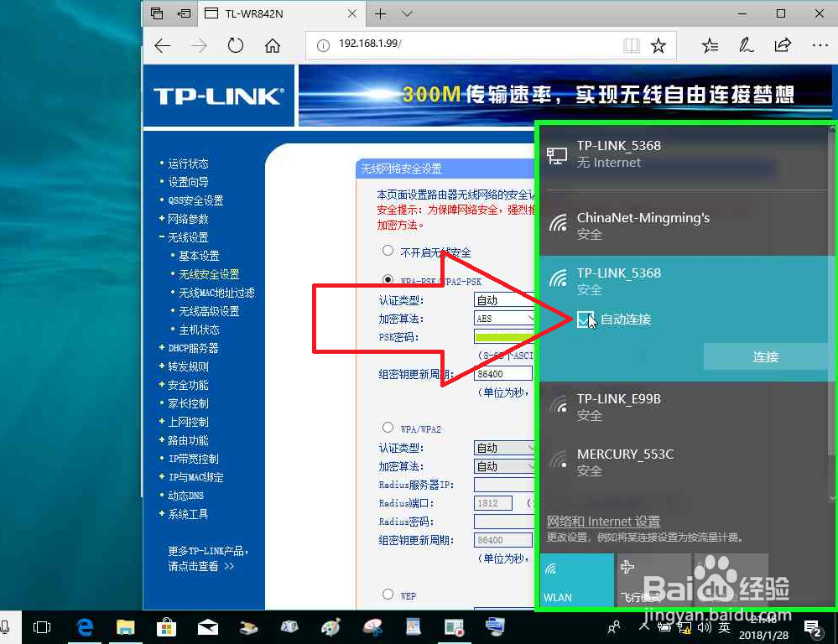Go back in Edge browser
Viewport: 838px width, 644px height.
tap(163, 46)
